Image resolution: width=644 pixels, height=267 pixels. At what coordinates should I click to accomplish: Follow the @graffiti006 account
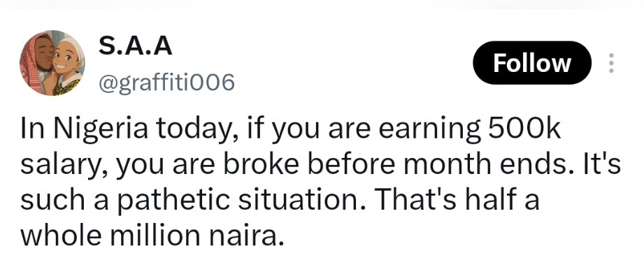point(532,63)
